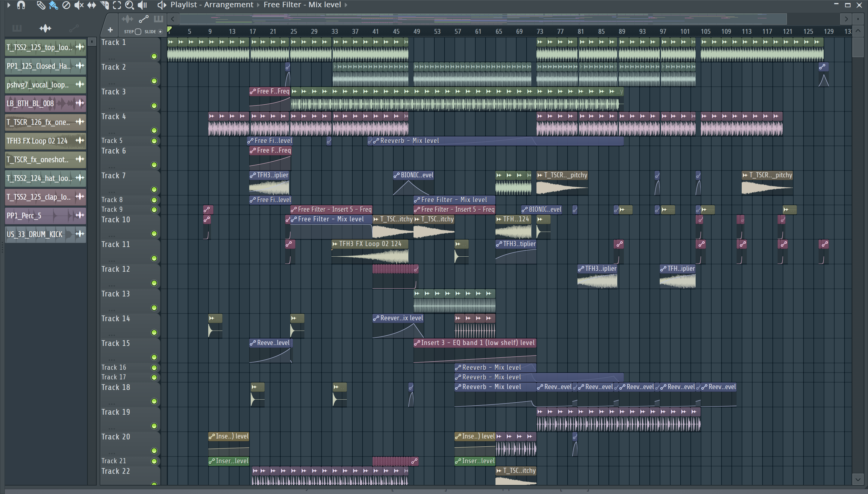The height and width of the screenshot is (494, 868).
Task: Click waveform icon of TFH3 FX Loop 02 124
Action: pos(80,141)
